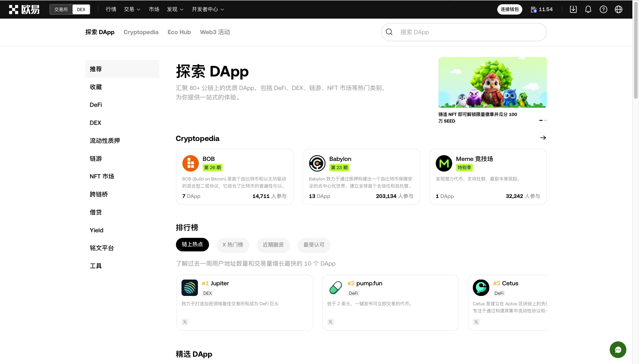
Task: Select 推荐 in the sidebar
Action: click(x=122, y=69)
